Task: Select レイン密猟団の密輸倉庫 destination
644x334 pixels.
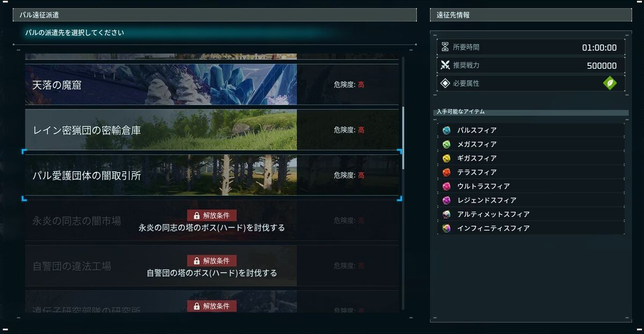Action: pyautogui.click(x=212, y=130)
